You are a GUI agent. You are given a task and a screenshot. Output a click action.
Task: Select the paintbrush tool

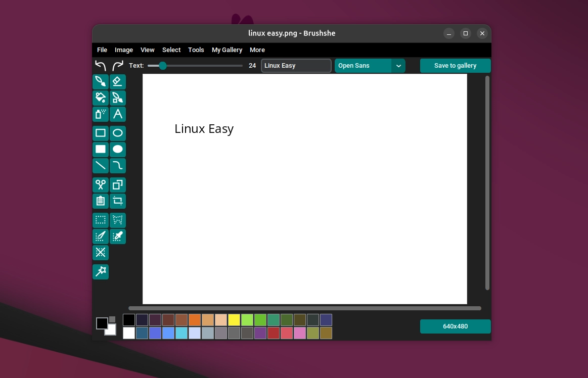tap(101, 82)
